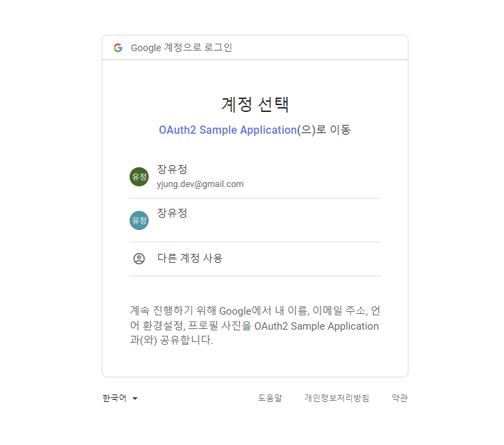Open the OAuth2 Sample Application link
Image resolution: width=504 pixels, height=445 pixels.
pos(228,130)
